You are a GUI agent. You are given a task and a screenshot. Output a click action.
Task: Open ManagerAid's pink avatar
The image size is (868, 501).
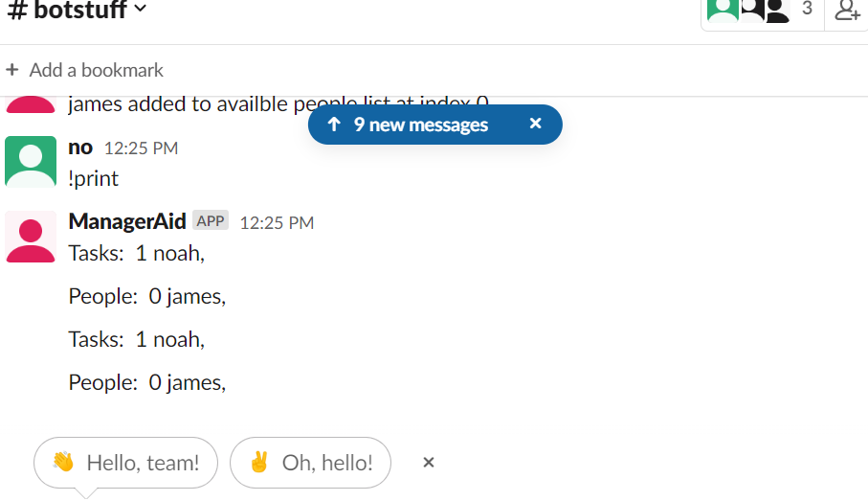pos(31,237)
